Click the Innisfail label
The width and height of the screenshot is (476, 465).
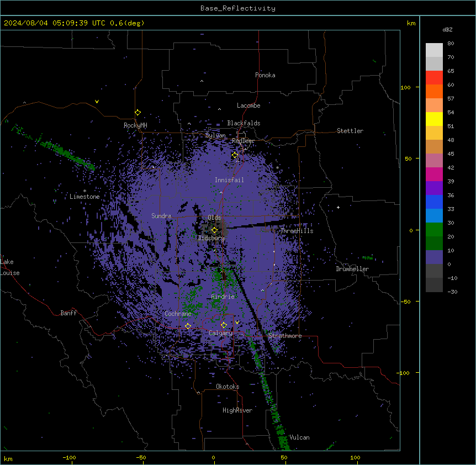pos(229,180)
